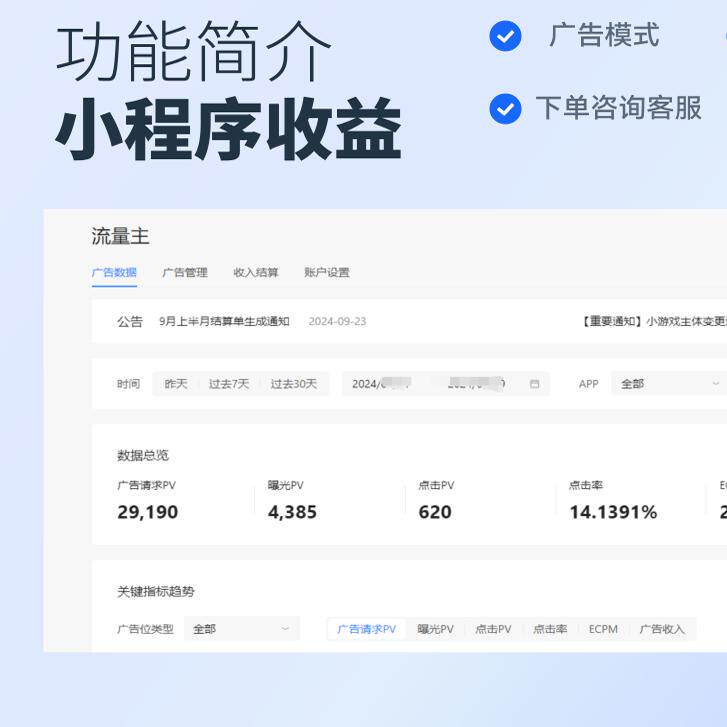727x727 pixels.
Task: Click the 29,190 ad request value
Action: (147, 512)
